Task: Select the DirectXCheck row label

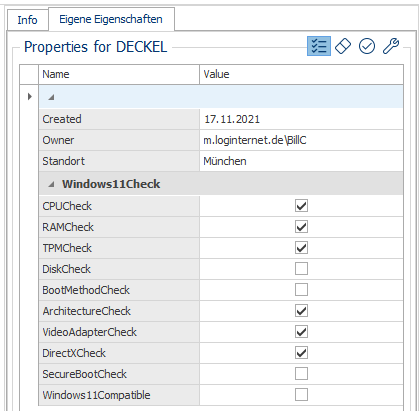Action: pos(119,353)
